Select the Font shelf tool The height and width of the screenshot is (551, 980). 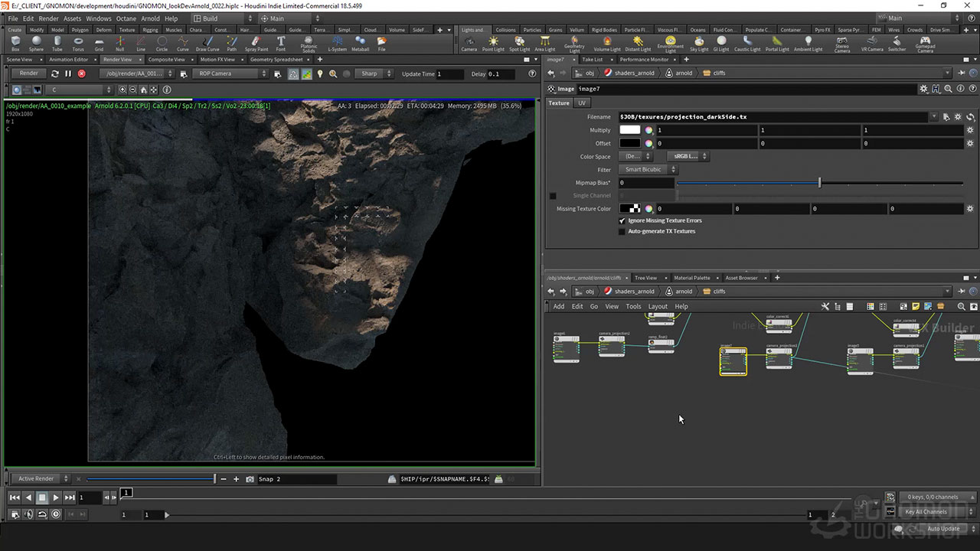pyautogui.click(x=281, y=44)
